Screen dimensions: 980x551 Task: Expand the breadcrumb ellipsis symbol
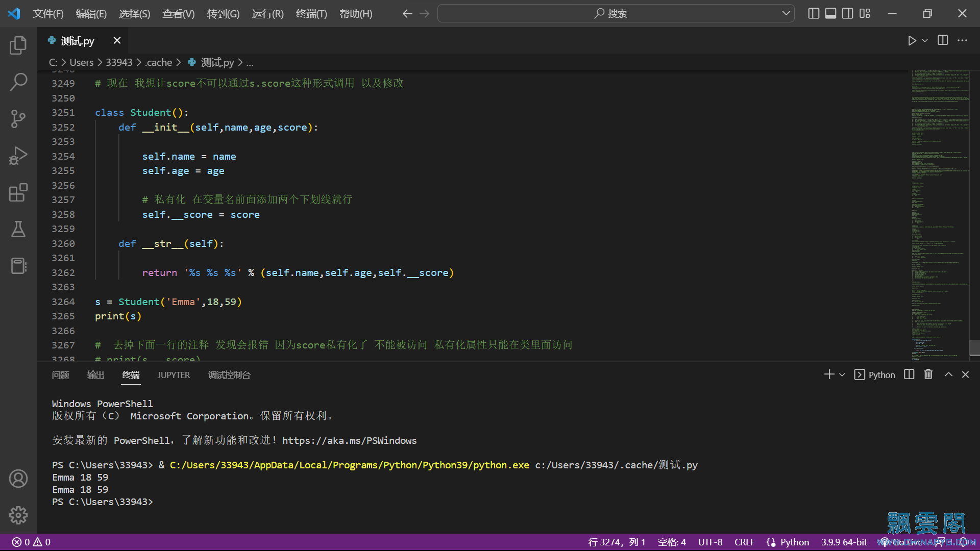(x=250, y=63)
